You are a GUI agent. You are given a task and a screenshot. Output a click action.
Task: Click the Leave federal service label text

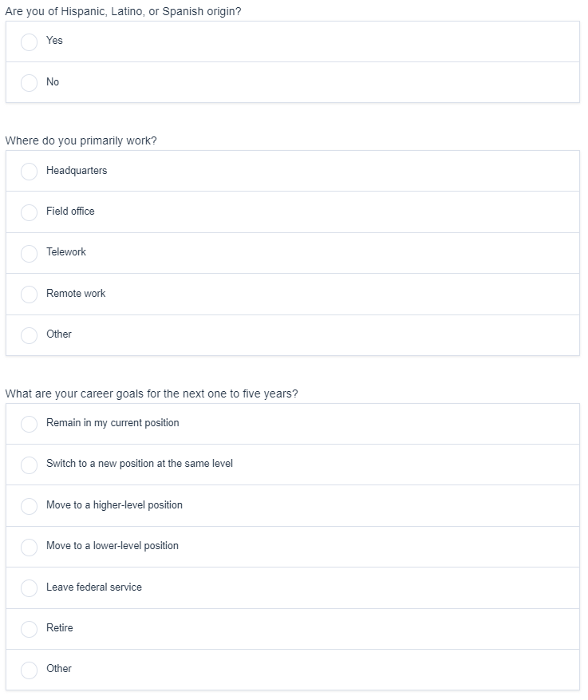(94, 587)
